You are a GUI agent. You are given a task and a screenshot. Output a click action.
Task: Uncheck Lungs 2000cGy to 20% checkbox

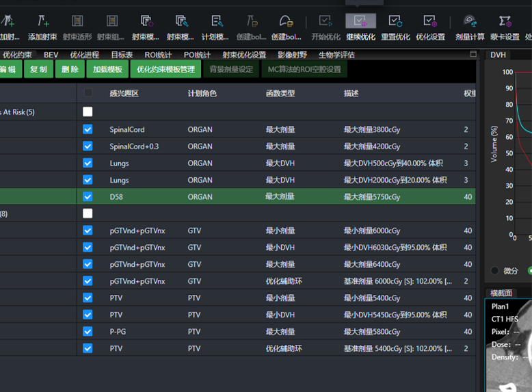88,180
